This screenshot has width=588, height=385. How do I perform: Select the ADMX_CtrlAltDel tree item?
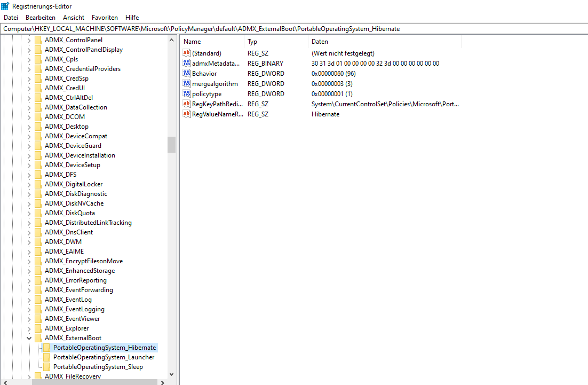click(x=69, y=98)
